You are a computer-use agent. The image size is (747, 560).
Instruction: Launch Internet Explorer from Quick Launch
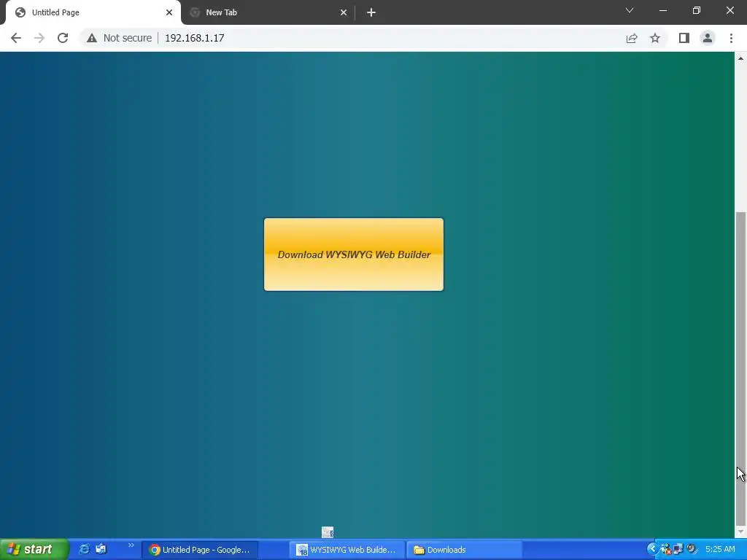point(84,550)
